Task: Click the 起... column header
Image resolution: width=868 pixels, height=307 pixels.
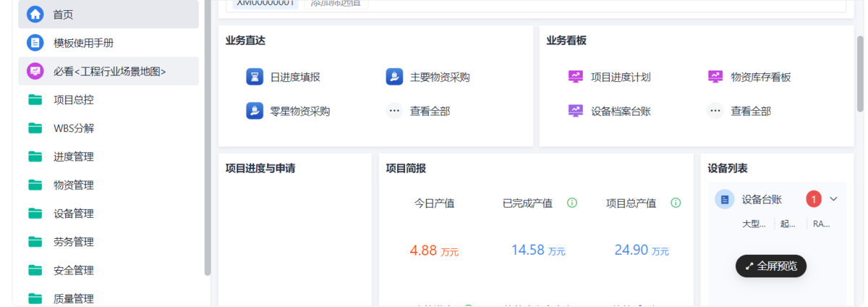Action: [788, 224]
